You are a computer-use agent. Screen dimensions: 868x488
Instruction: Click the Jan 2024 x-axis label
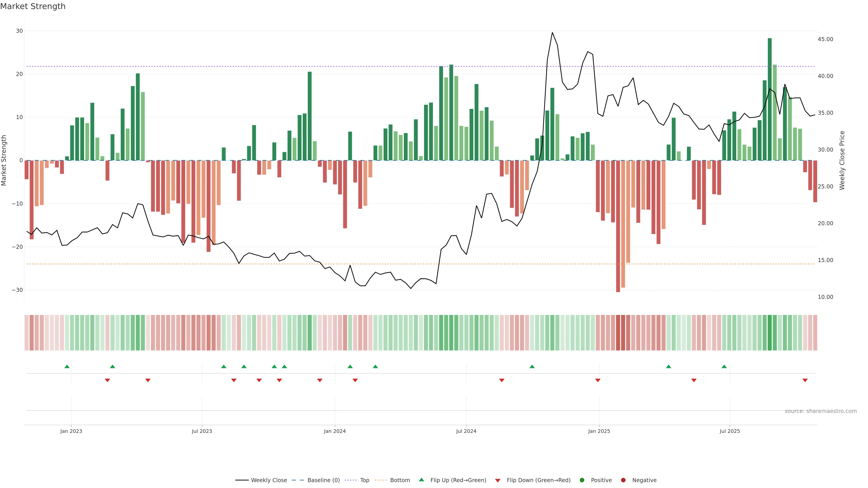(x=335, y=431)
